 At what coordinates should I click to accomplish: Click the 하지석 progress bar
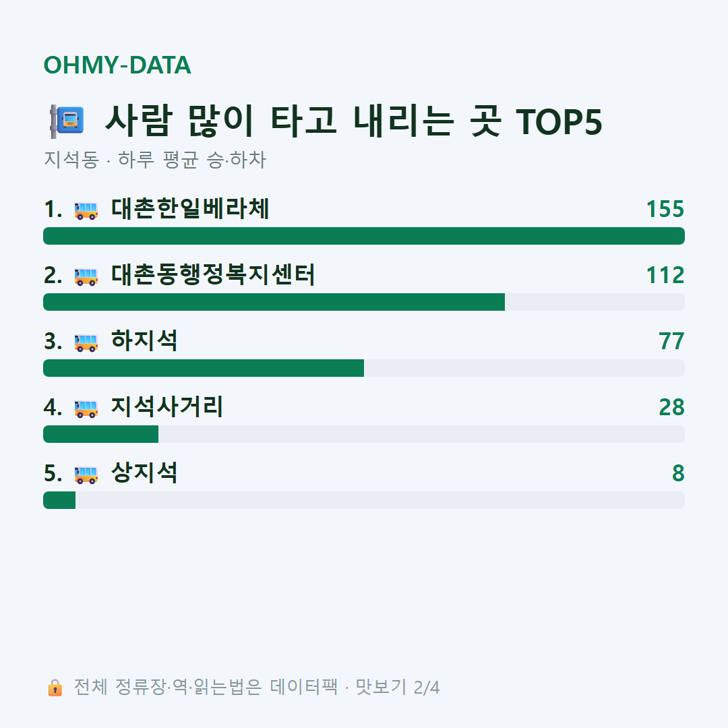(x=364, y=368)
